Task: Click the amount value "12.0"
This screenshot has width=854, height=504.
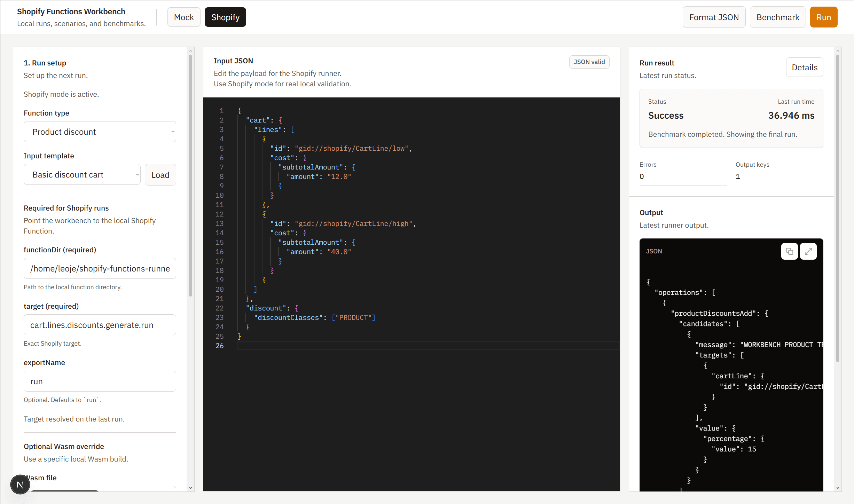Action: (x=339, y=176)
